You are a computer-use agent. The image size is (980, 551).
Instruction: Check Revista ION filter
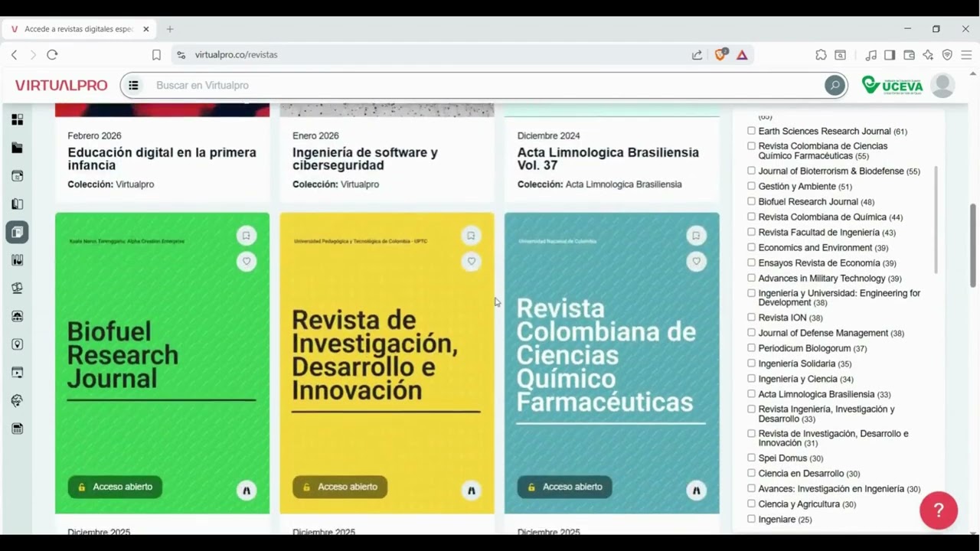click(751, 317)
